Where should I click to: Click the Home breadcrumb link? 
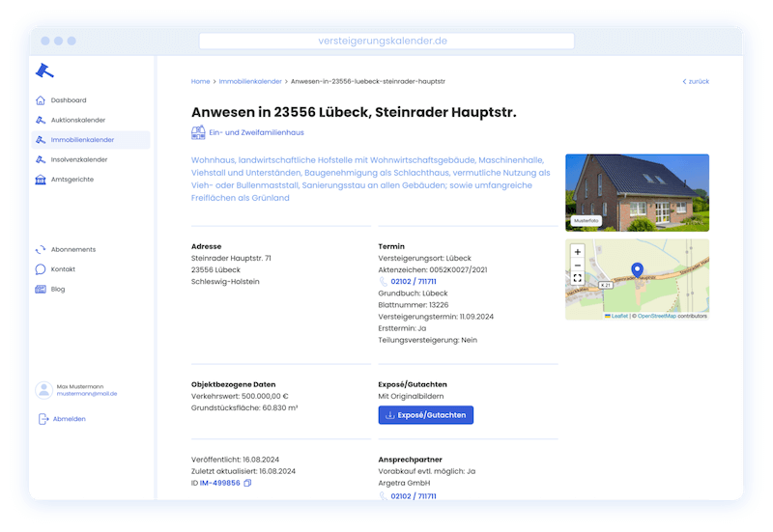[200, 82]
